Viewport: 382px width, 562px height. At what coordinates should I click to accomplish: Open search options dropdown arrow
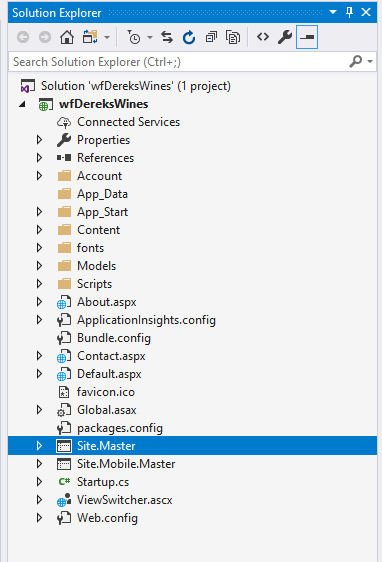pyautogui.click(x=370, y=62)
